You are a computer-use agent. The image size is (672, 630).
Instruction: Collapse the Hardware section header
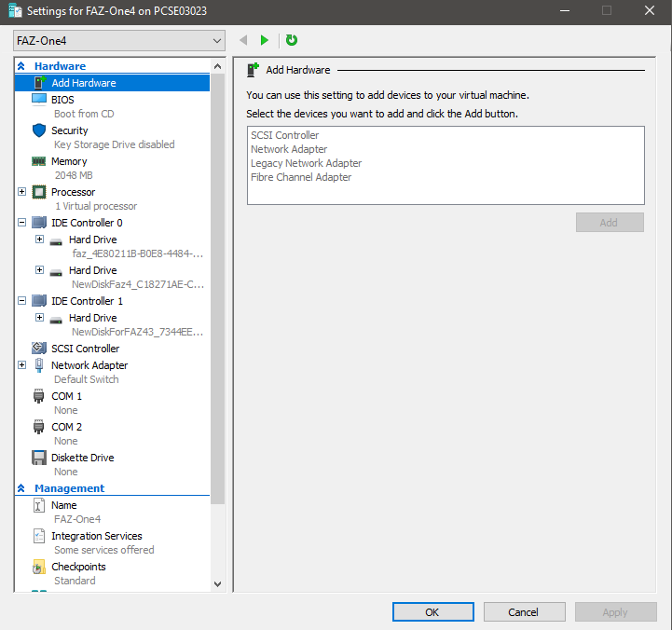point(21,66)
